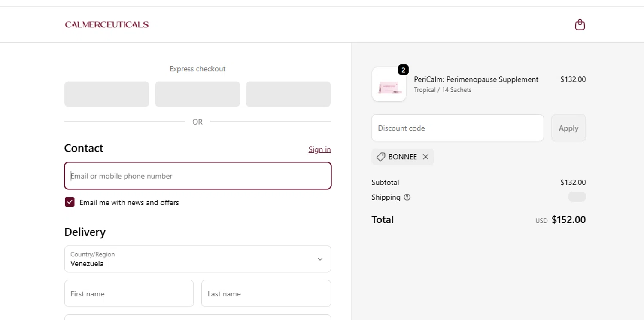The height and width of the screenshot is (320, 644).
Task: Open the Country/Region dropdown
Action: 197,259
